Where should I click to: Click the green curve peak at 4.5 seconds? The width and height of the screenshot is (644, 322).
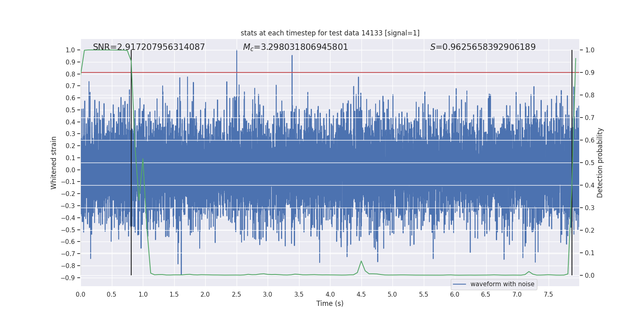click(x=361, y=261)
